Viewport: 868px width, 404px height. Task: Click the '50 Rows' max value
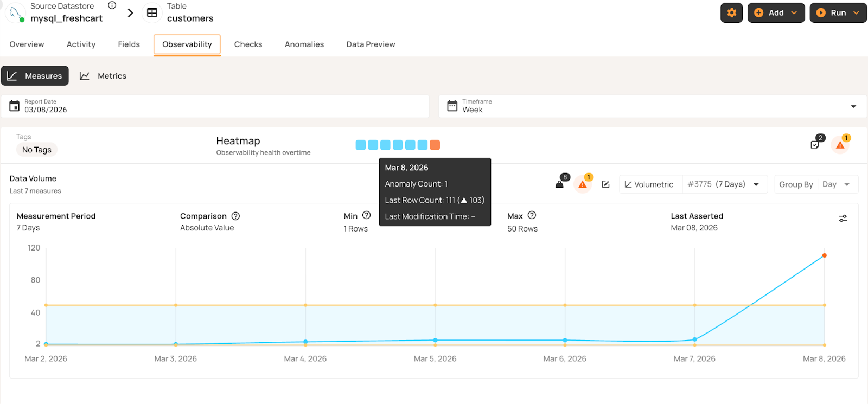(x=522, y=229)
